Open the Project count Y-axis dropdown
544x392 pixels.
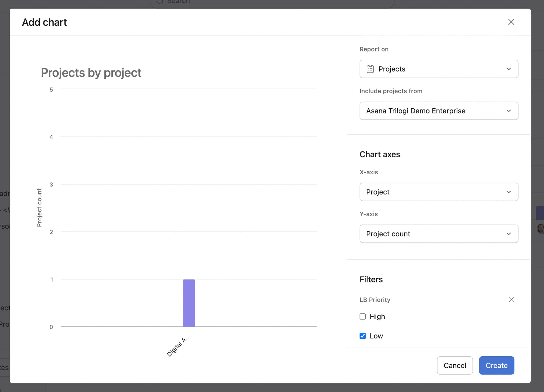[439, 234]
